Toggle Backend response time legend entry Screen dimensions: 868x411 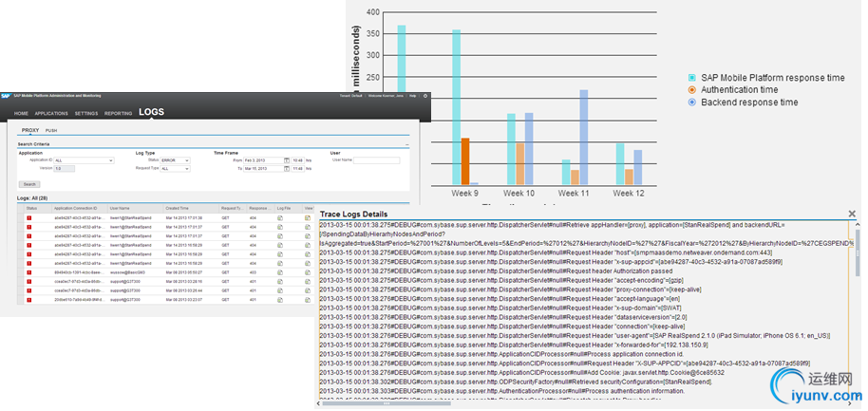click(743, 103)
